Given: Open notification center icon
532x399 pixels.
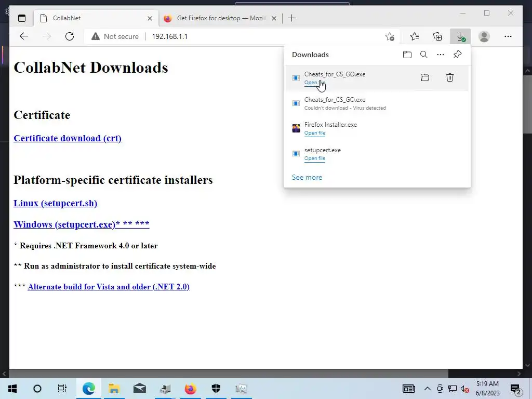Looking at the screenshot, I should coord(516,389).
